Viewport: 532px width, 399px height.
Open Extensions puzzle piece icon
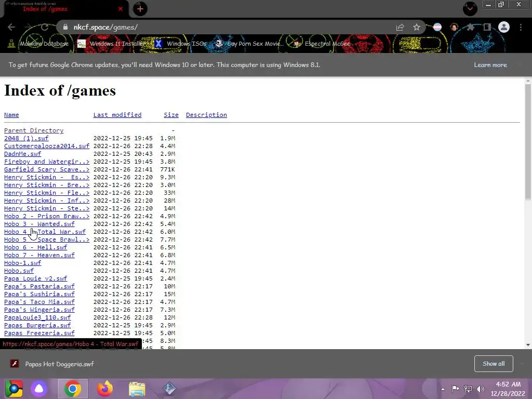[x=471, y=27]
